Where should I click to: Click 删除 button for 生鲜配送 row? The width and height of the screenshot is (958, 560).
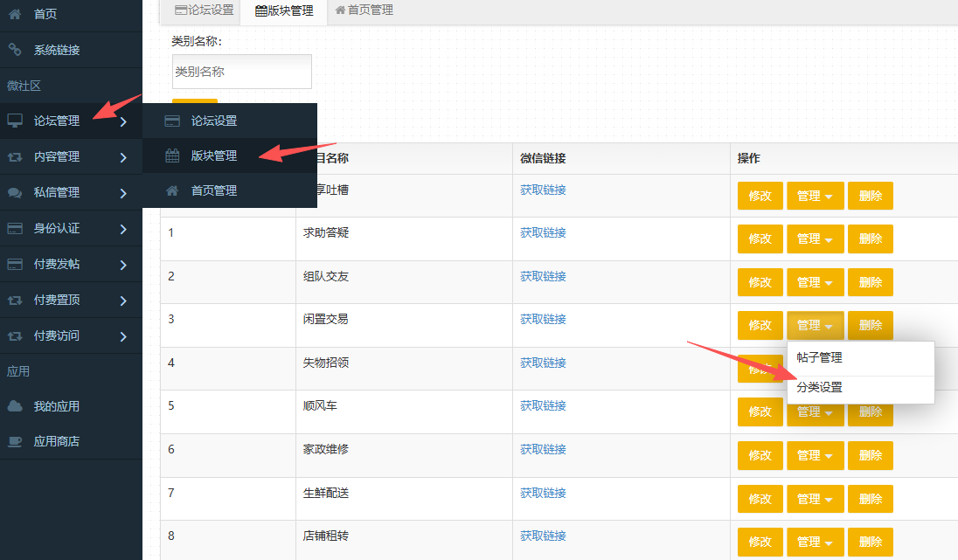871,499
